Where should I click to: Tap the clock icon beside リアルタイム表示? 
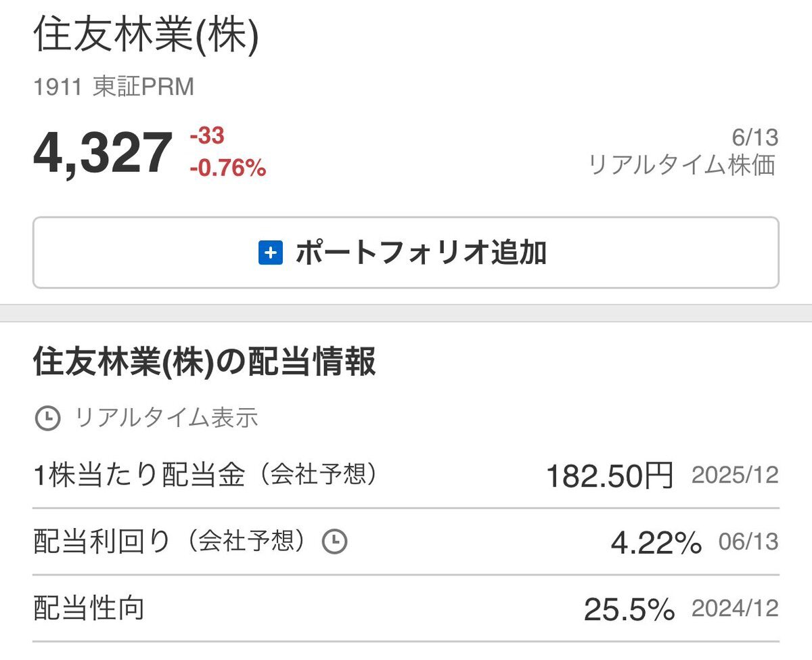47,418
